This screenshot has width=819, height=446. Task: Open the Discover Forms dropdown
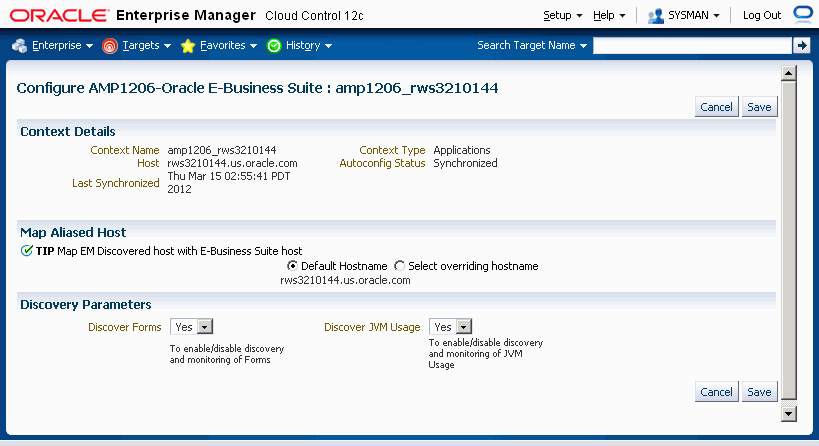(191, 327)
